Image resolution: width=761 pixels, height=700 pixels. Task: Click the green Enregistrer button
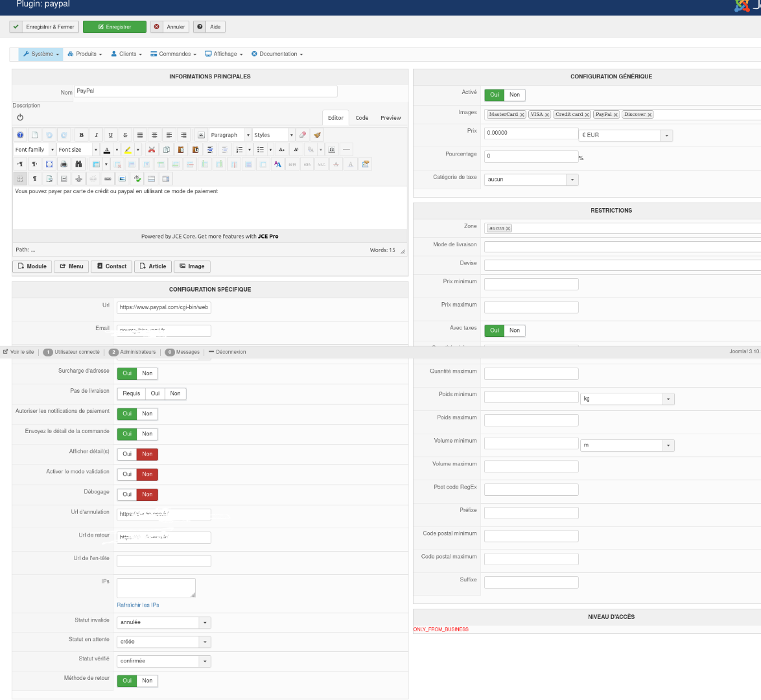click(x=115, y=27)
